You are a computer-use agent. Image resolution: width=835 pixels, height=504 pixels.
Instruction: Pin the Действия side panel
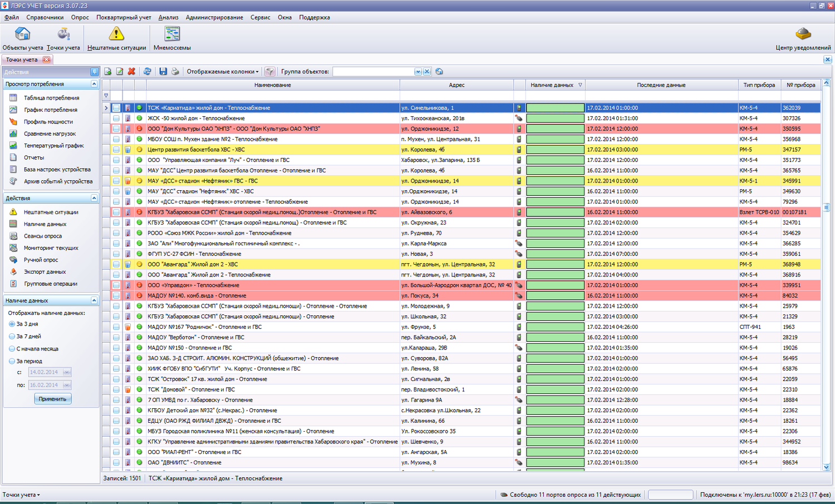(95, 72)
